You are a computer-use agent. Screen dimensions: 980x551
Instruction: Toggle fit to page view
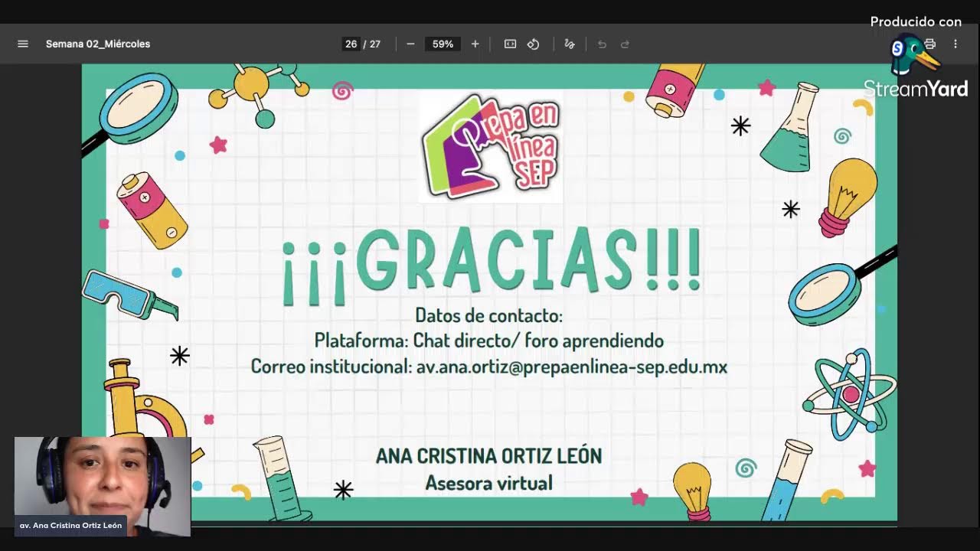[x=510, y=44]
